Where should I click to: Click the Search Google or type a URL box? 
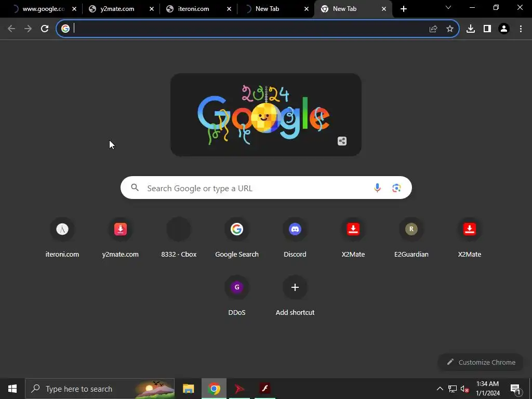[266, 188]
